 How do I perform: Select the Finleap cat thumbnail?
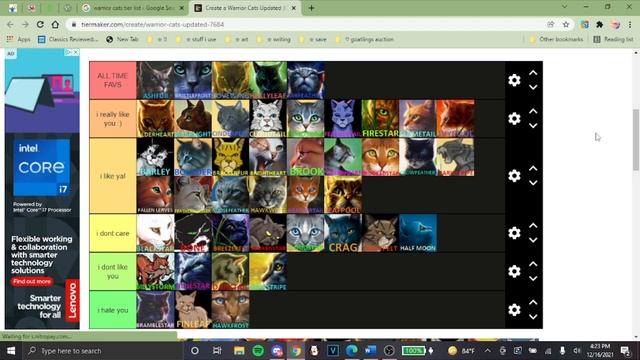(x=193, y=310)
